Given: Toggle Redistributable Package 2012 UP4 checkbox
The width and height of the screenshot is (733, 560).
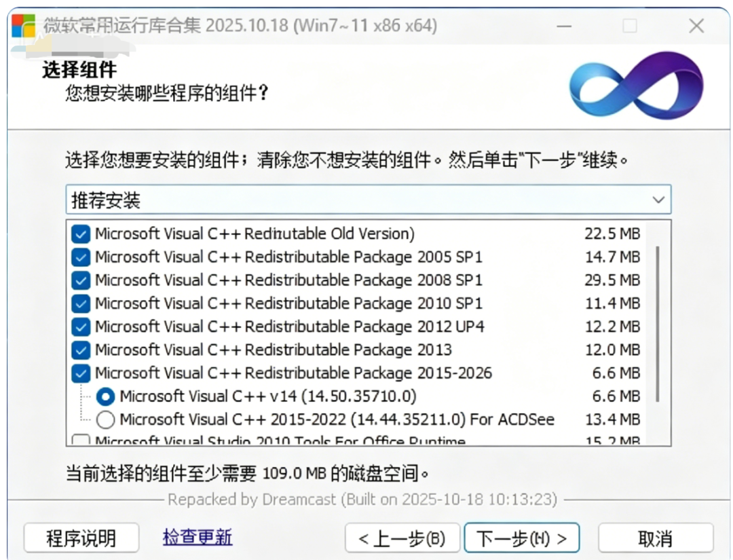Looking at the screenshot, I should point(81,326).
